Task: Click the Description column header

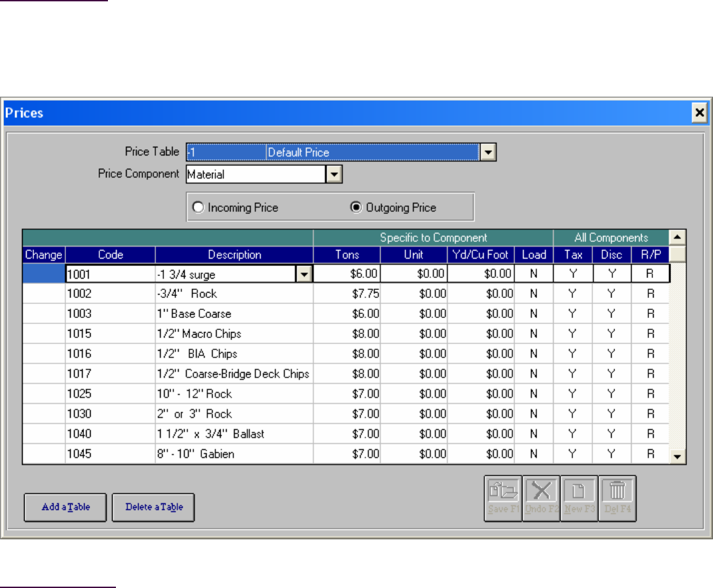Action: pos(234,255)
